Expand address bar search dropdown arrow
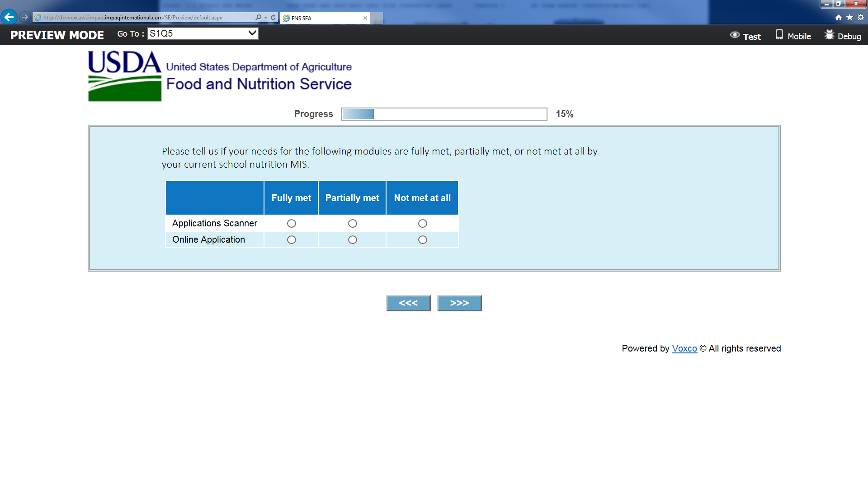Screen dimensions: 868x488 (x=265, y=17)
